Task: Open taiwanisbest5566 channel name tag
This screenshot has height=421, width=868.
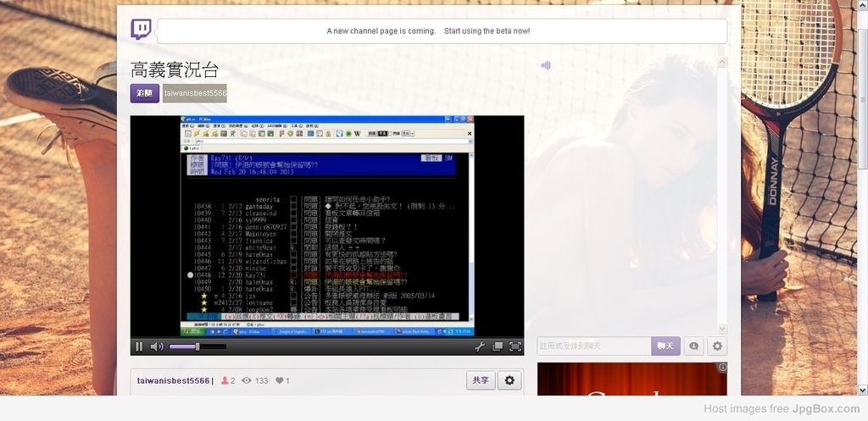Action: [x=195, y=93]
